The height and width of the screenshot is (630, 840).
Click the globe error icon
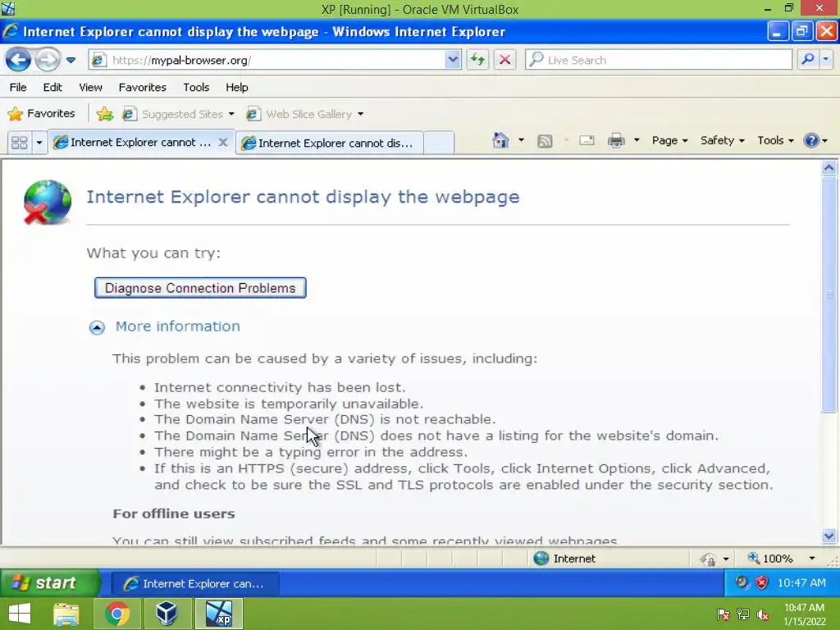click(47, 202)
